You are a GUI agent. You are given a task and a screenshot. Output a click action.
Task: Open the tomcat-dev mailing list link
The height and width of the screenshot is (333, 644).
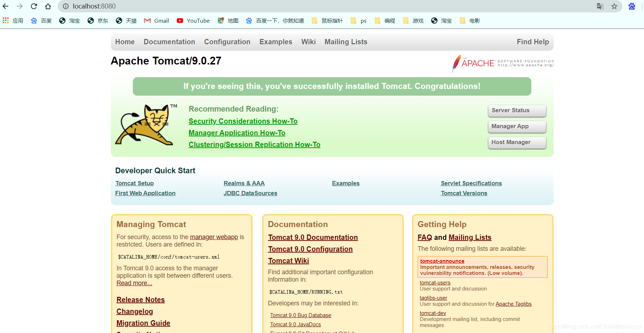pos(433,313)
